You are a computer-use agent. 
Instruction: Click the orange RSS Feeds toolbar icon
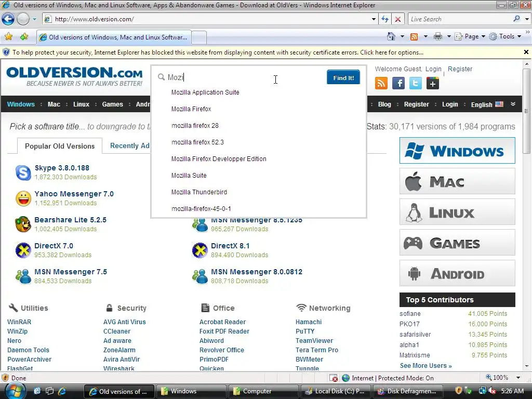coord(414,37)
